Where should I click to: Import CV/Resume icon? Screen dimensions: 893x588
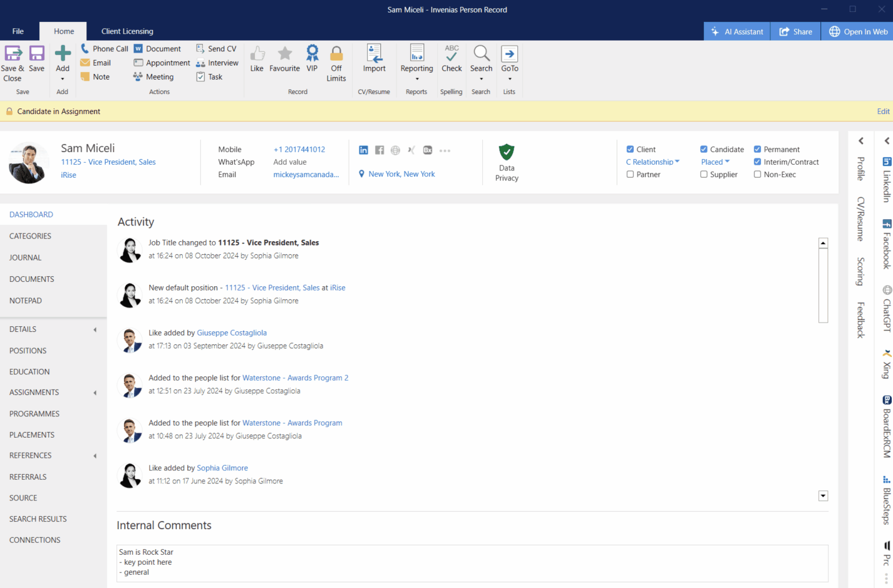[374, 53]
